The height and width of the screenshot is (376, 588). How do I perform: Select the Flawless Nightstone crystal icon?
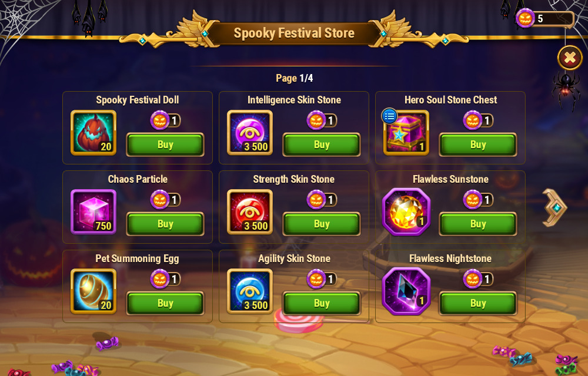pyautogui.click(x=406, y=291)
